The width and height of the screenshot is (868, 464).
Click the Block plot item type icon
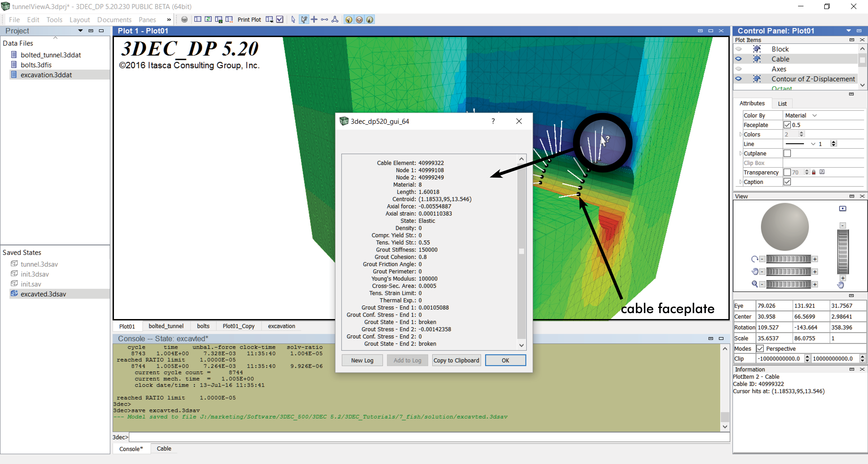click(757, 49)
